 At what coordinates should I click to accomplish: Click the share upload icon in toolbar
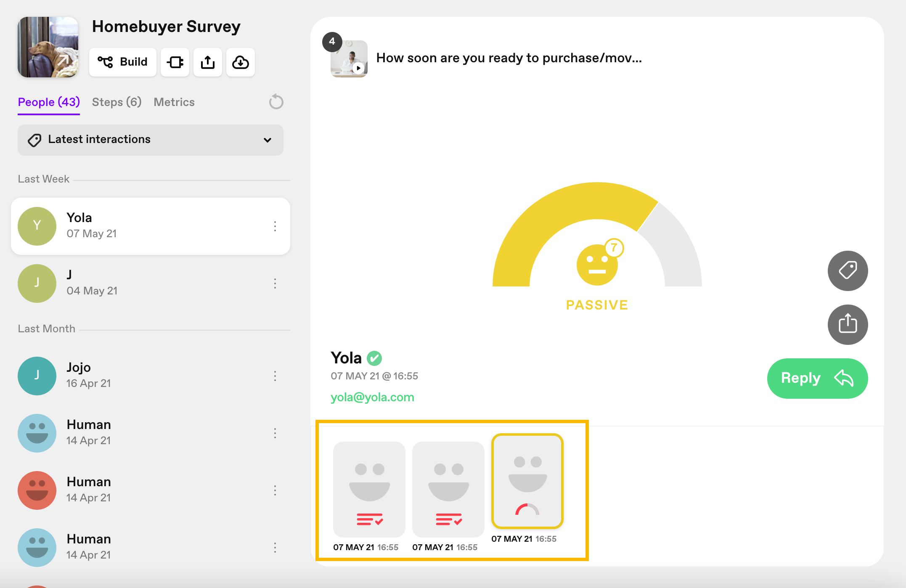(x=208, y=62)
